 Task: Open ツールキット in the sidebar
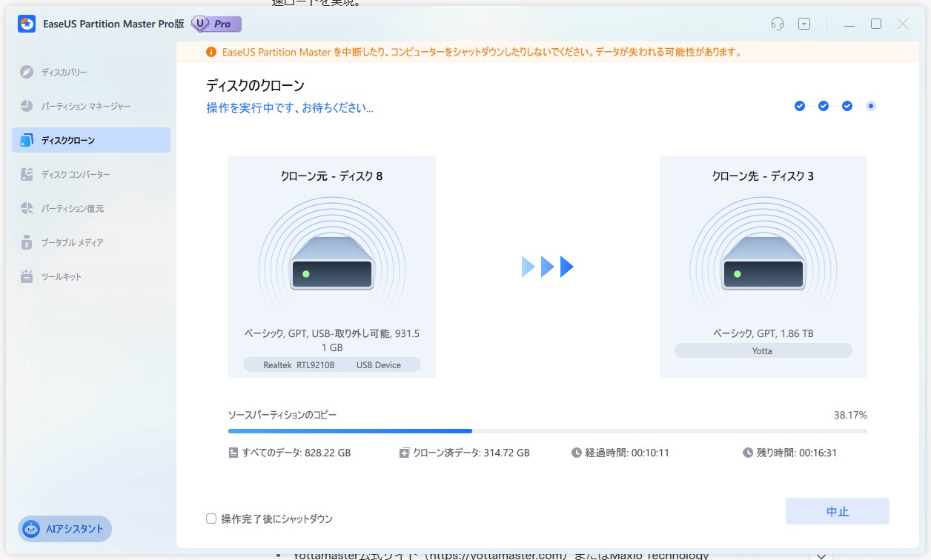tap(91, 276)
